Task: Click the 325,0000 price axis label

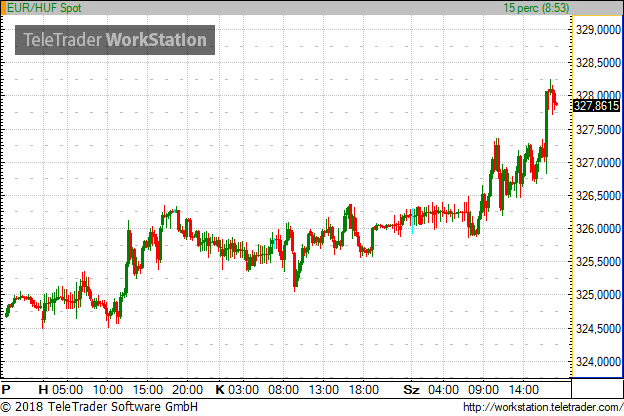Action: (x=598, y=295)
